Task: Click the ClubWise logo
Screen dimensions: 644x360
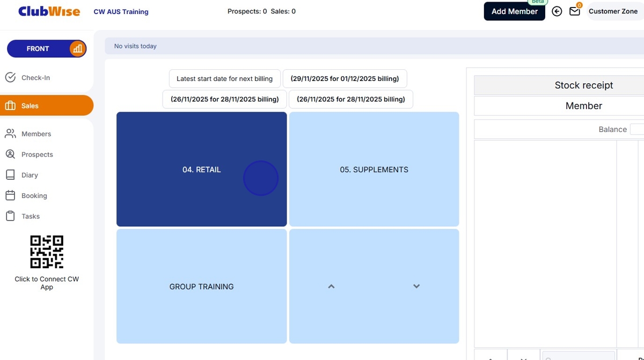Action: pos(49,11)
